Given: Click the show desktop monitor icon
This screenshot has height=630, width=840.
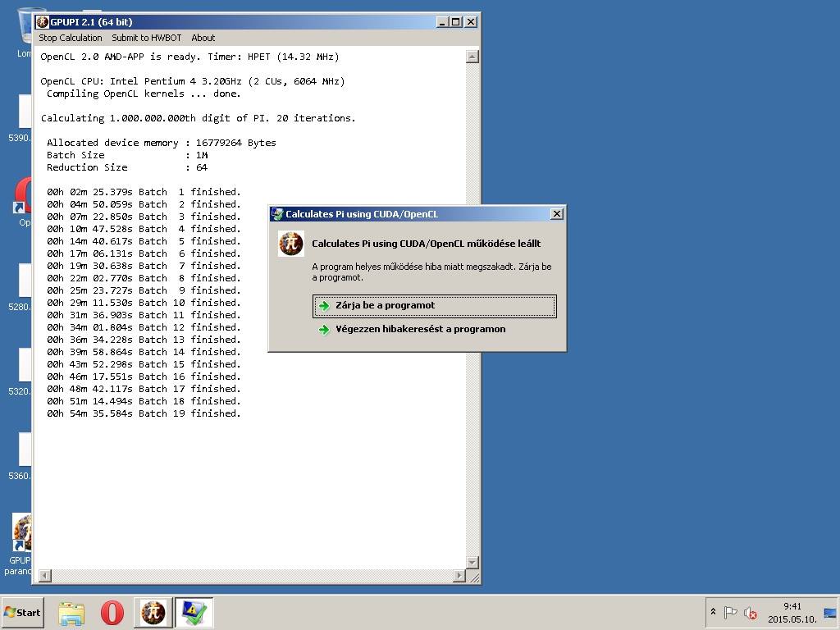Looking at the screenshot, I should click(x=830, y=614).
